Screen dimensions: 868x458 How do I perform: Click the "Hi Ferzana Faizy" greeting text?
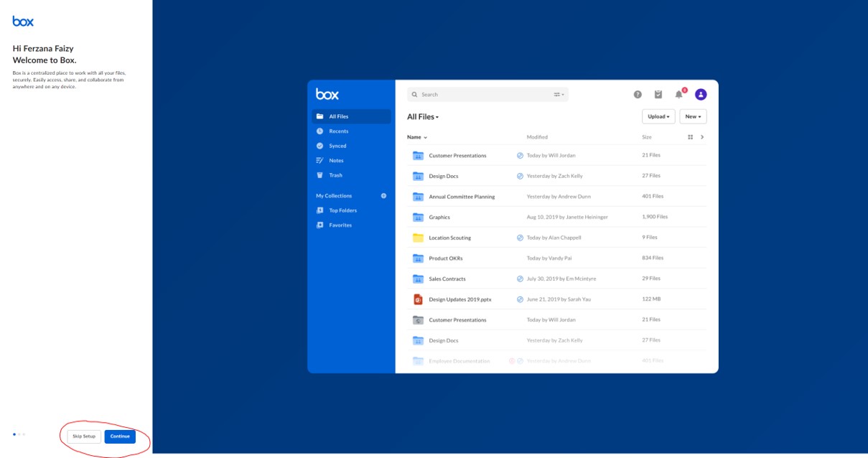(43, 49)
